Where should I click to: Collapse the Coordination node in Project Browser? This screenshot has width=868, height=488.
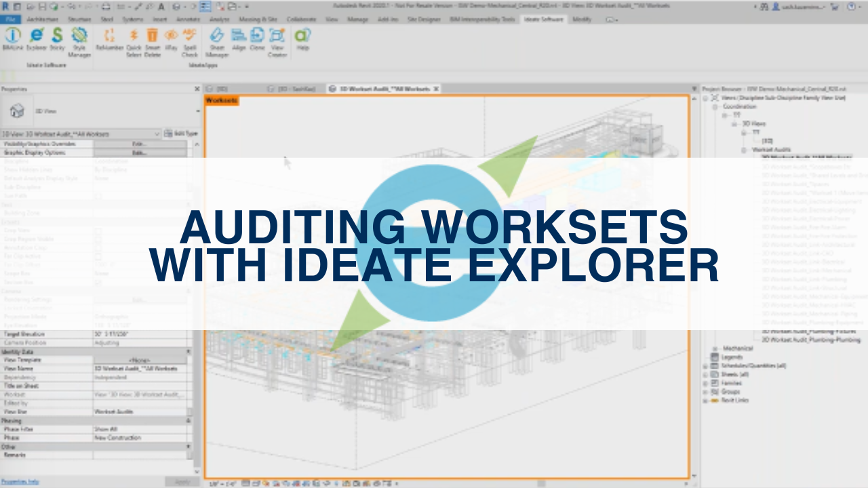(x=715, y=106)
